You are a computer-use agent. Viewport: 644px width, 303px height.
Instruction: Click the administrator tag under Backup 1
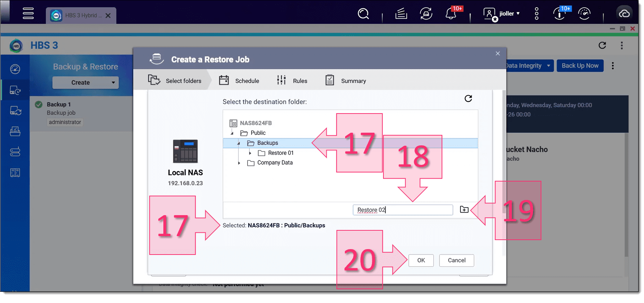click(x=65, y=122)
